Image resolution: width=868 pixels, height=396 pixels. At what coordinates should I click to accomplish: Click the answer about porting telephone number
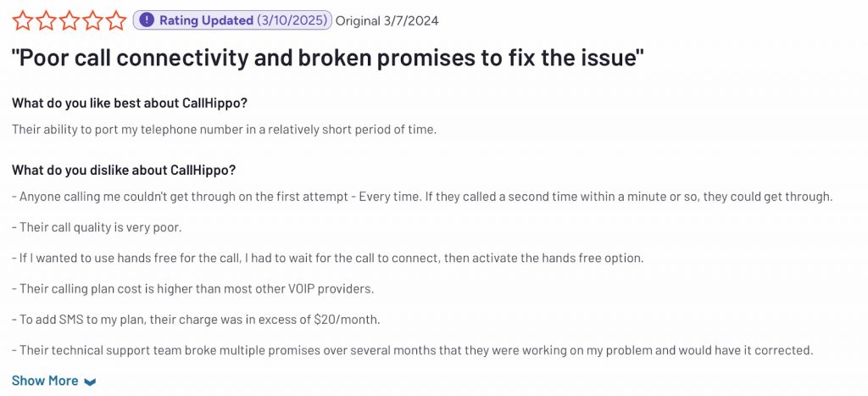224,129
